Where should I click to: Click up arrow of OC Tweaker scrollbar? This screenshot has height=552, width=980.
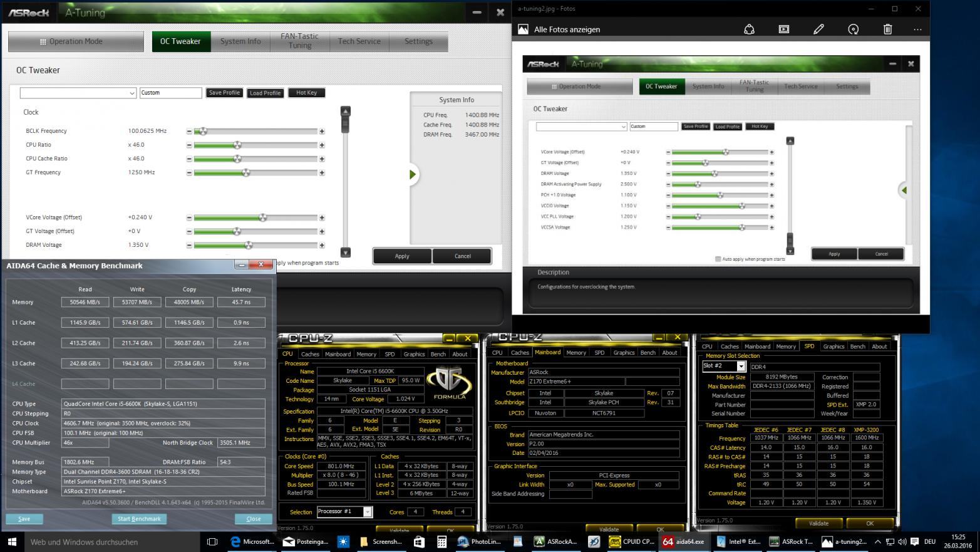tap(345, 111)
